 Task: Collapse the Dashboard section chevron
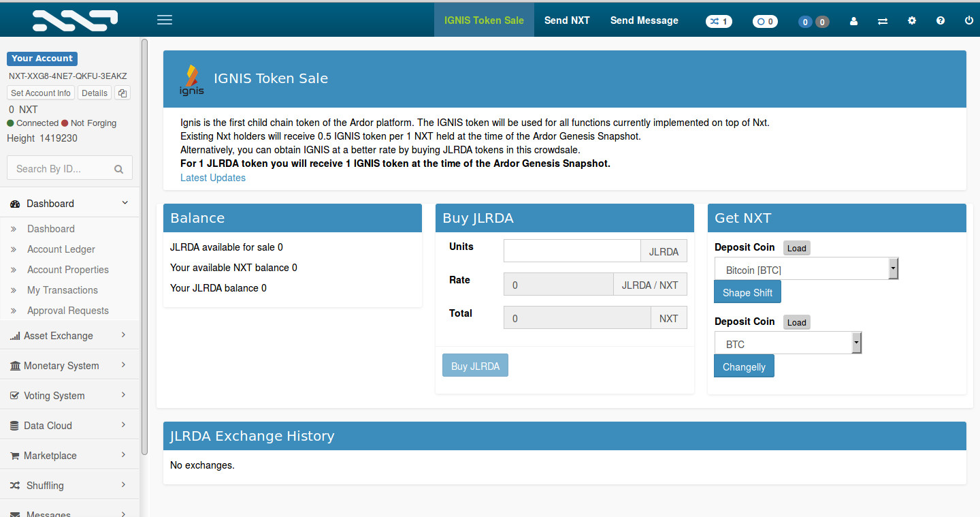125,203
